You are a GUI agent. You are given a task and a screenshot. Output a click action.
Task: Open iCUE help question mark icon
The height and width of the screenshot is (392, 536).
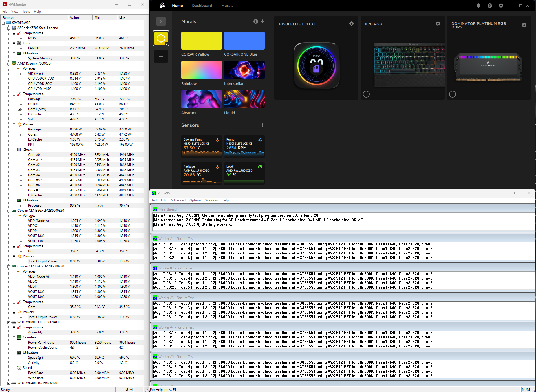point(490,6)
